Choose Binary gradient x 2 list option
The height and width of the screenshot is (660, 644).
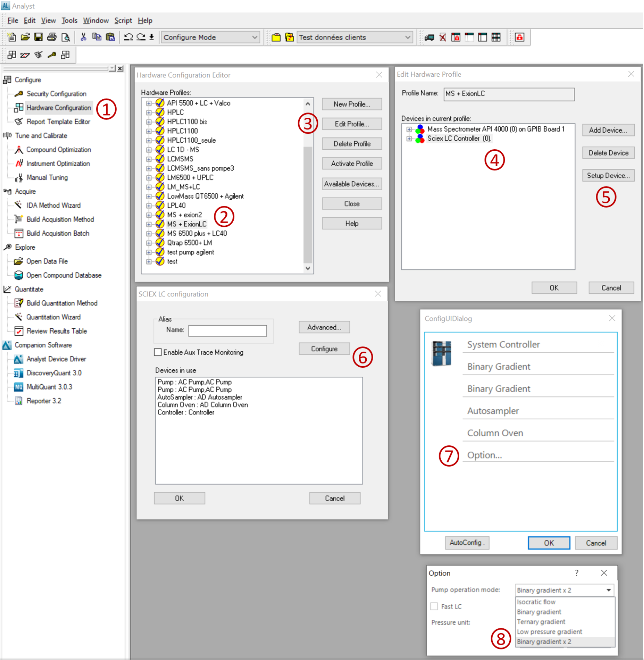(x=565, y=642)
